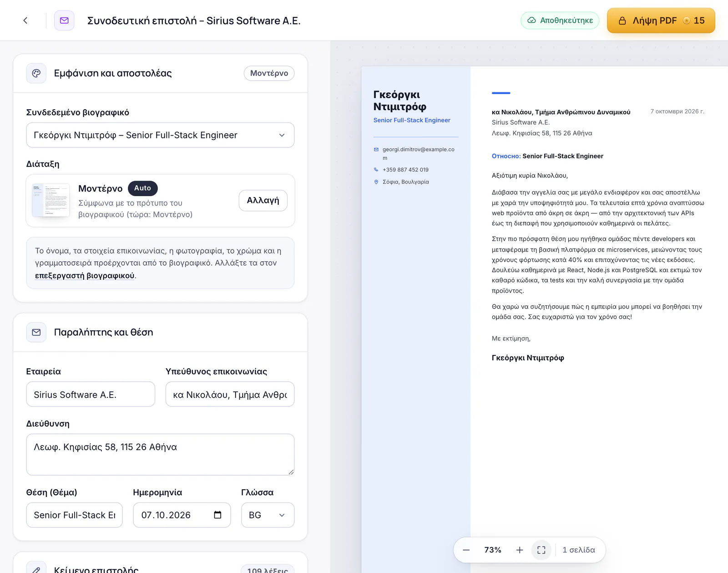The image size is (728, 573).
Task: Click the 1 σελίδα page count
Action: 579,550
